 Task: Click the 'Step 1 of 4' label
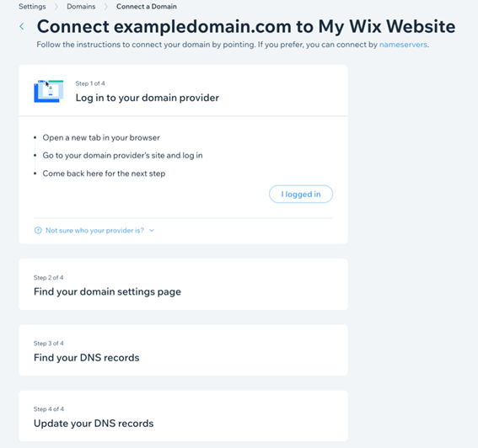[x=90, y=83]
